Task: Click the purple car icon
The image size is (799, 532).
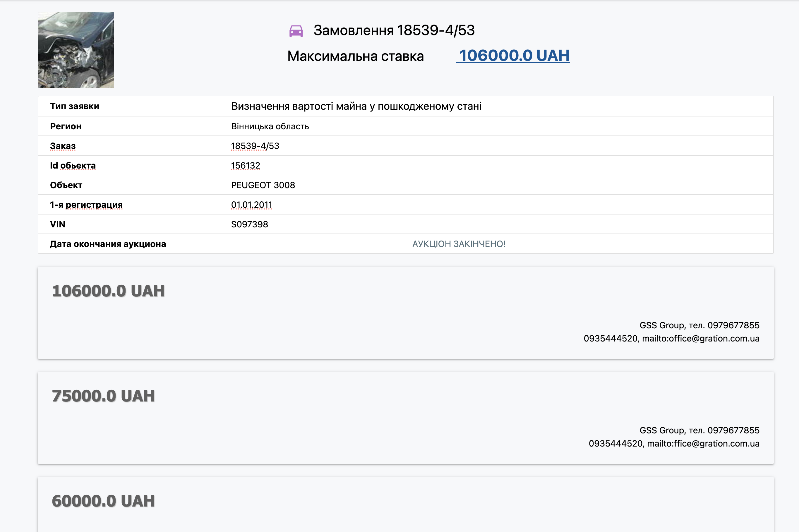Action: coord(296,31)
